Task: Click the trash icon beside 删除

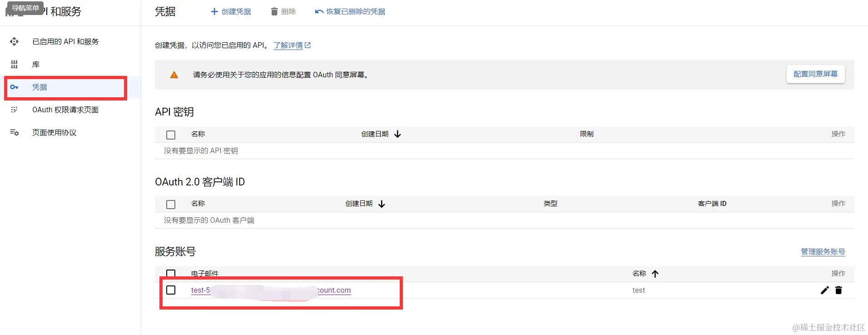Action: [274, 11]
